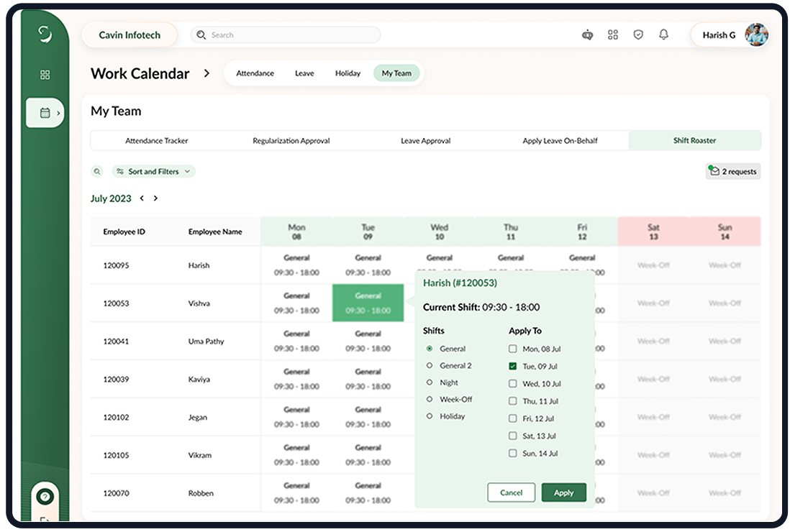Open the dashboard icon in left sidebar
Viewport: 790px width, 532px height.
[45, 75]
